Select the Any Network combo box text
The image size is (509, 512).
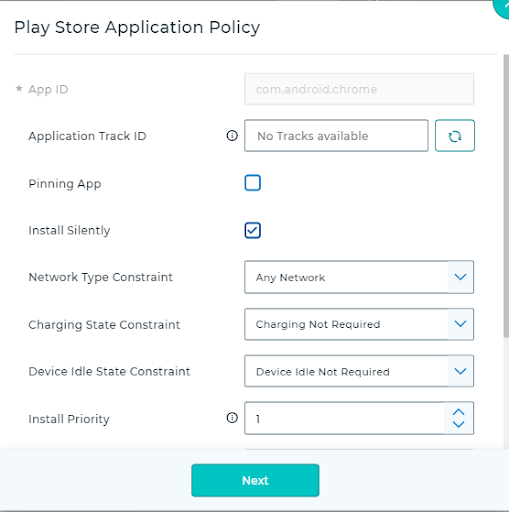pyautogui.click(x=290, y=277)
